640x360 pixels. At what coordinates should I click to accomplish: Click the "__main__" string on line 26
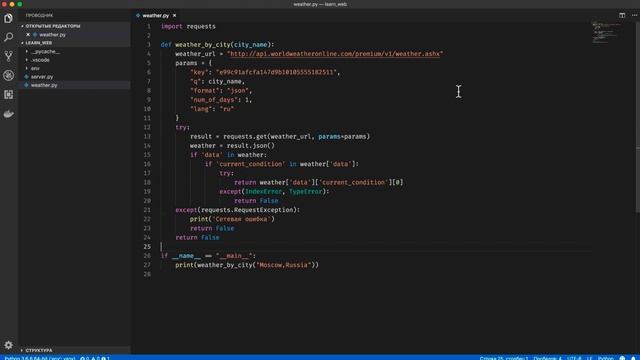pos(234,256)
